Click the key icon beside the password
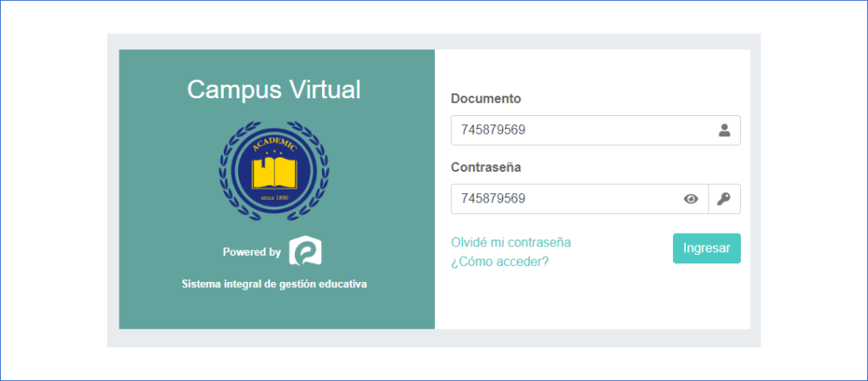 click(724, 199)
